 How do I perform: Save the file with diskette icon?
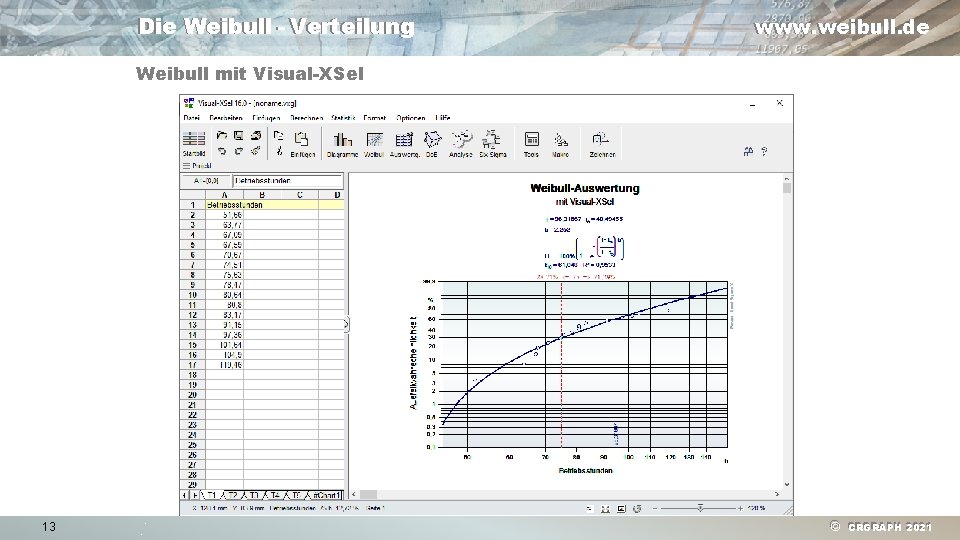(239, 135)
